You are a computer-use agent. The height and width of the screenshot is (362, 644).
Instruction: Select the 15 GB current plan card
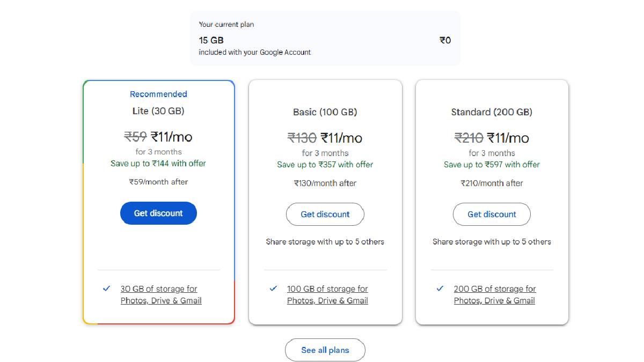tap(325, 39)
